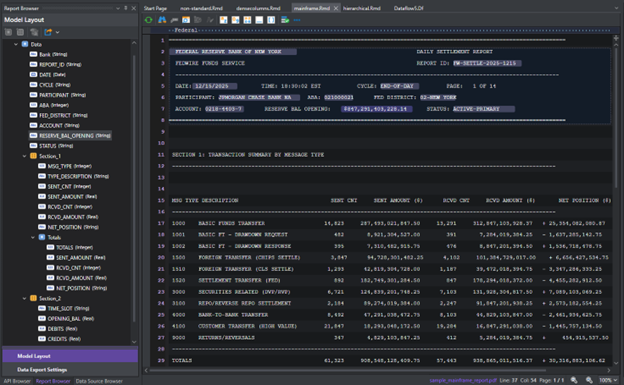Click the Section_2 orange table icon

(33, 298)
